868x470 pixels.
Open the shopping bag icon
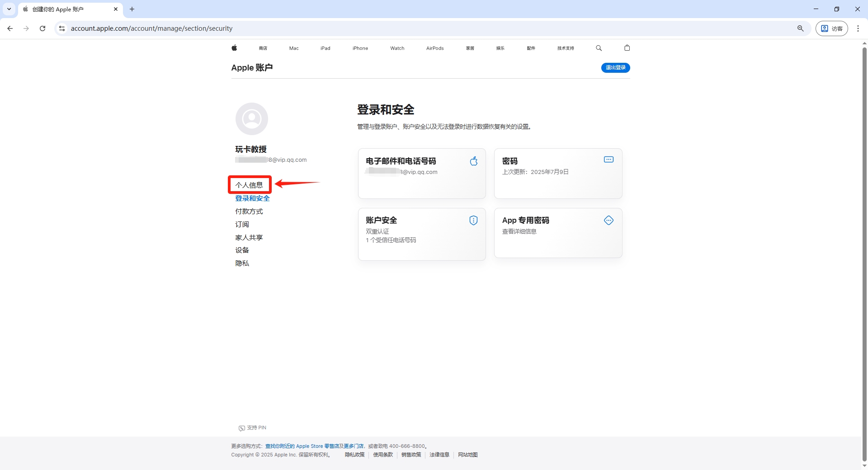[x=627, y=48]
